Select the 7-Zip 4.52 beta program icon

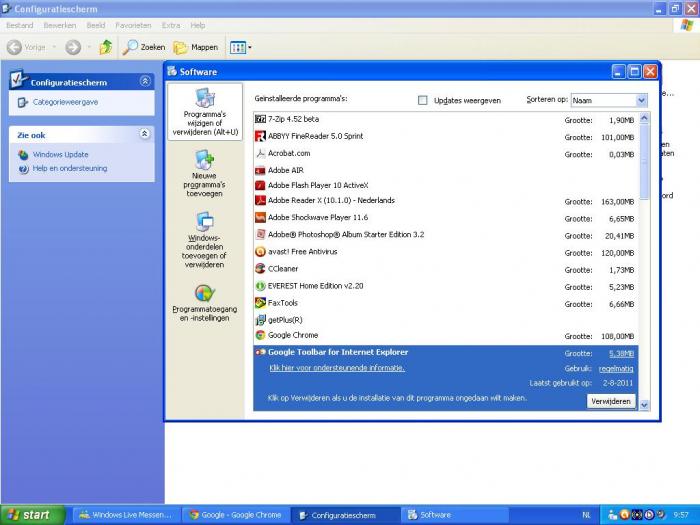[260, 119]
